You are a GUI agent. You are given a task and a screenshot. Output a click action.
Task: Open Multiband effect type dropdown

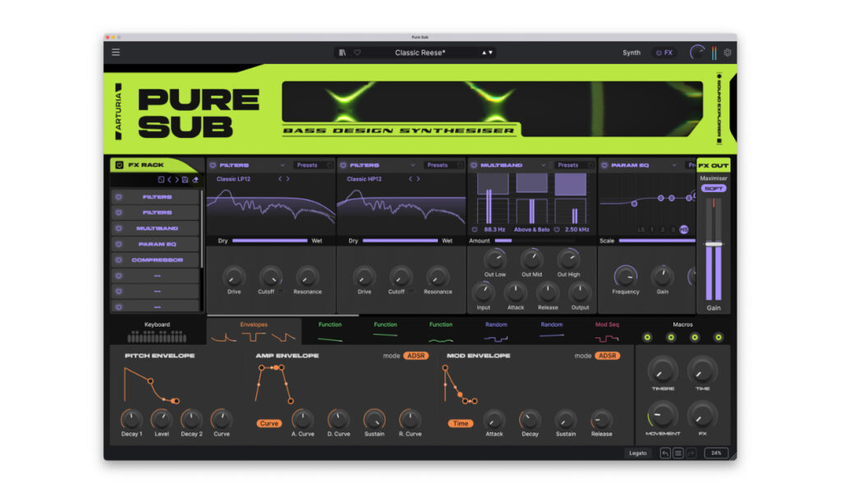543,165
